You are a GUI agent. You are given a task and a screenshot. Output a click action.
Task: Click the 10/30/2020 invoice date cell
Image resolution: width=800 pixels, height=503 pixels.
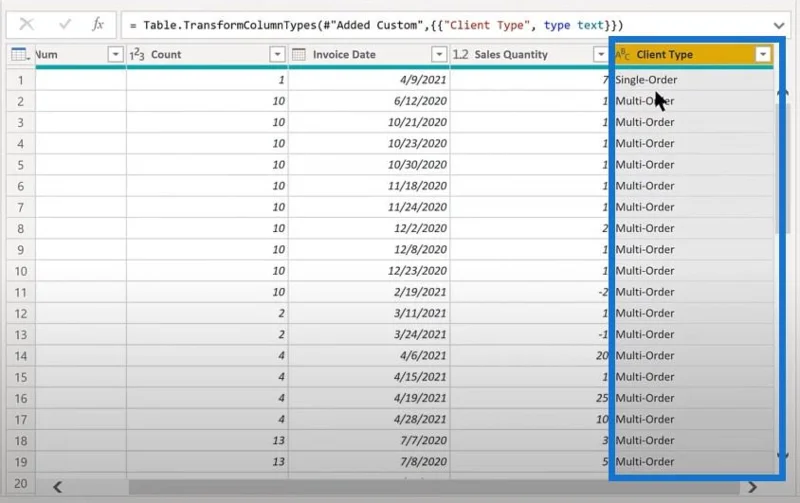369,165
